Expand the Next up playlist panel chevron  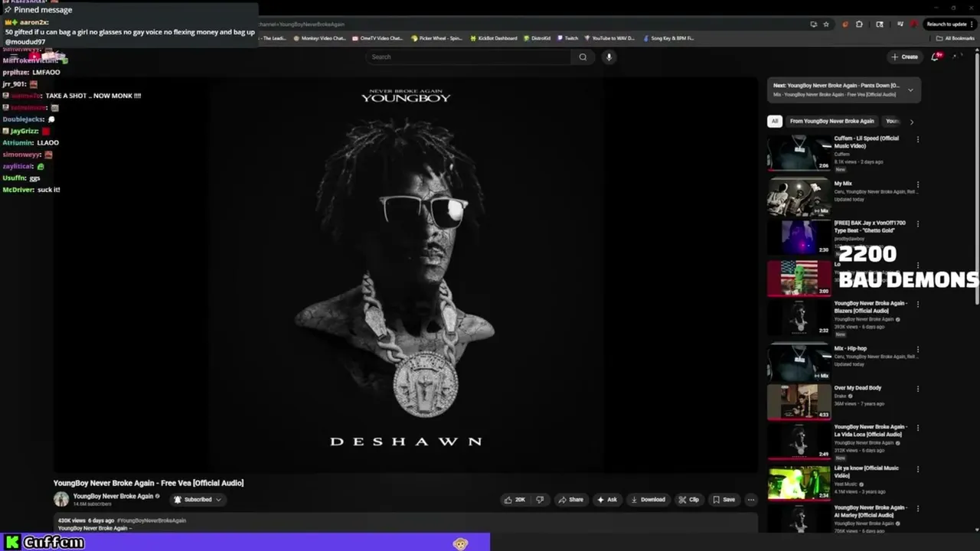pyautogui.click(x=910, y=90)
